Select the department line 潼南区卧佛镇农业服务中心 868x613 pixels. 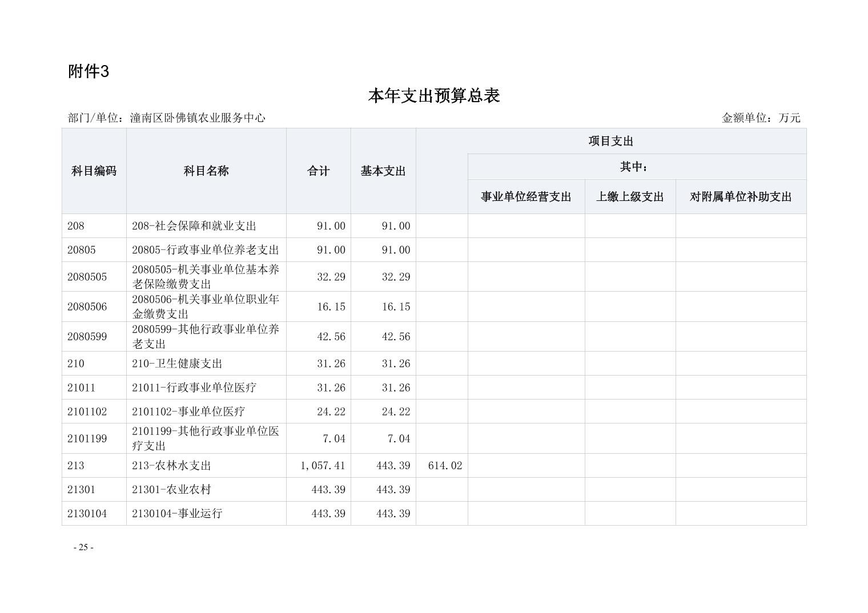(x=198, y=118)
